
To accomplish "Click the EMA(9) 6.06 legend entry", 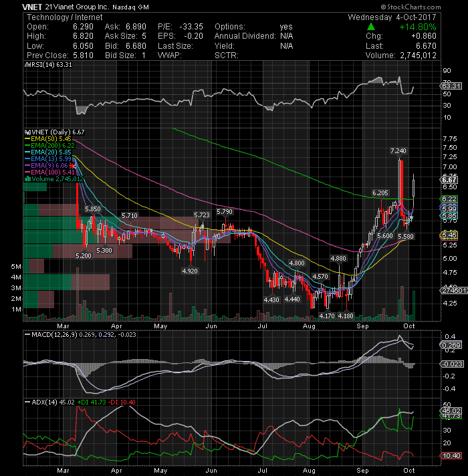I will click(x=46, y=165).
